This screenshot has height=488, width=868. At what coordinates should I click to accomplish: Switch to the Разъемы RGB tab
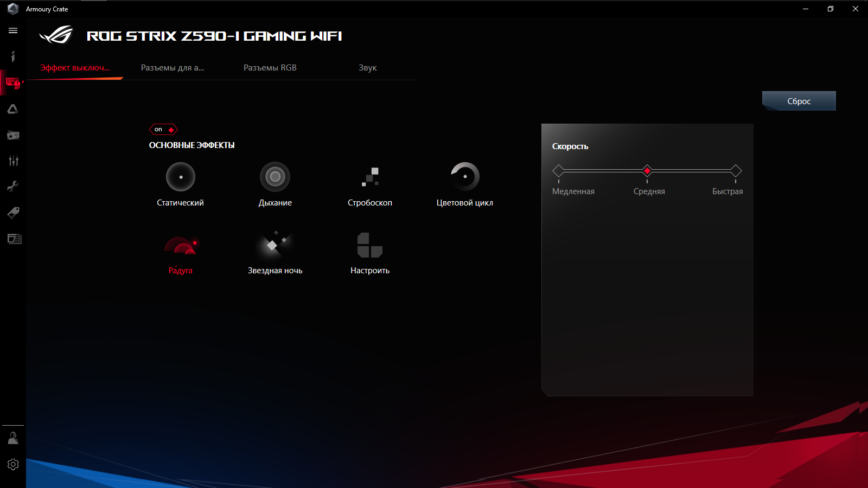click(269, 67)
